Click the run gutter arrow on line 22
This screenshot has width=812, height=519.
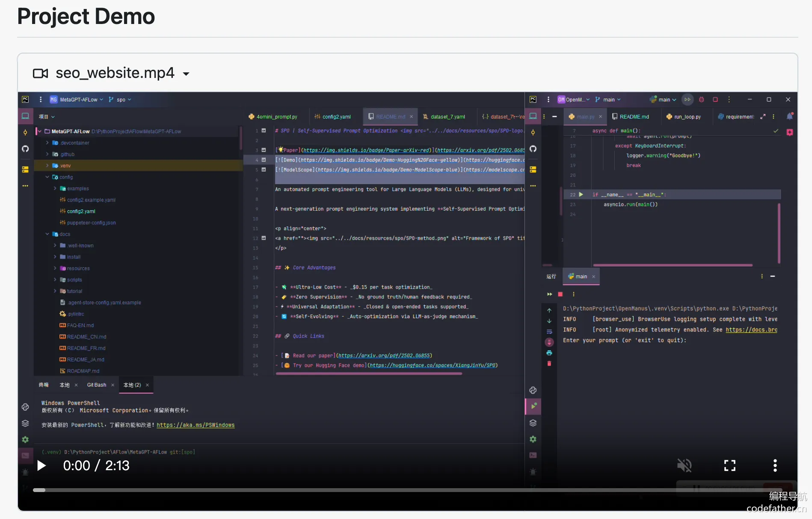click(x=581, y=194)
